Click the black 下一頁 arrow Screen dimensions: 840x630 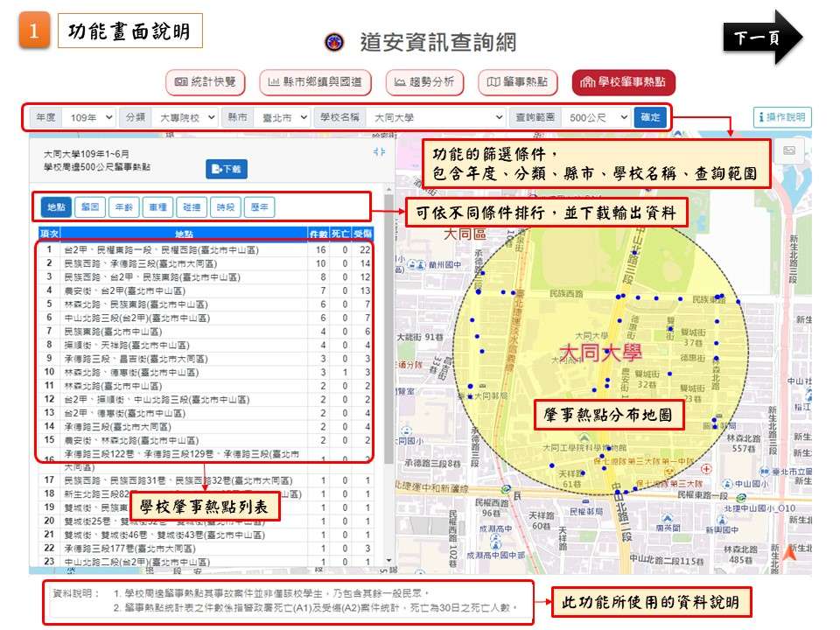click(x=763, y=38)
